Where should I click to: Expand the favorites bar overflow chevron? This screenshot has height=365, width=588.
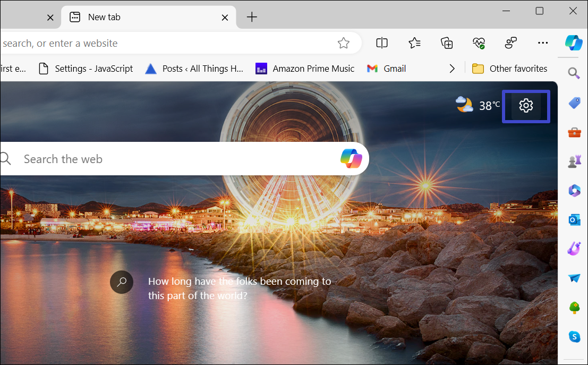(452, 69)
